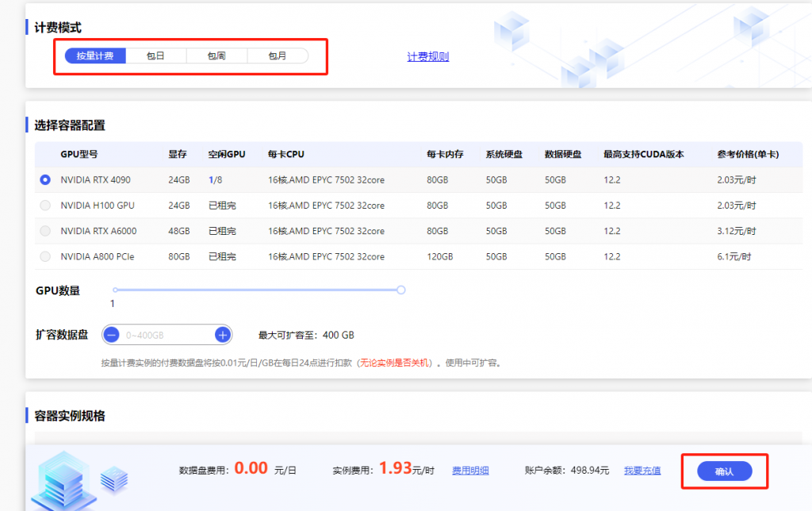Click the 计费模式 section heading

57,28
